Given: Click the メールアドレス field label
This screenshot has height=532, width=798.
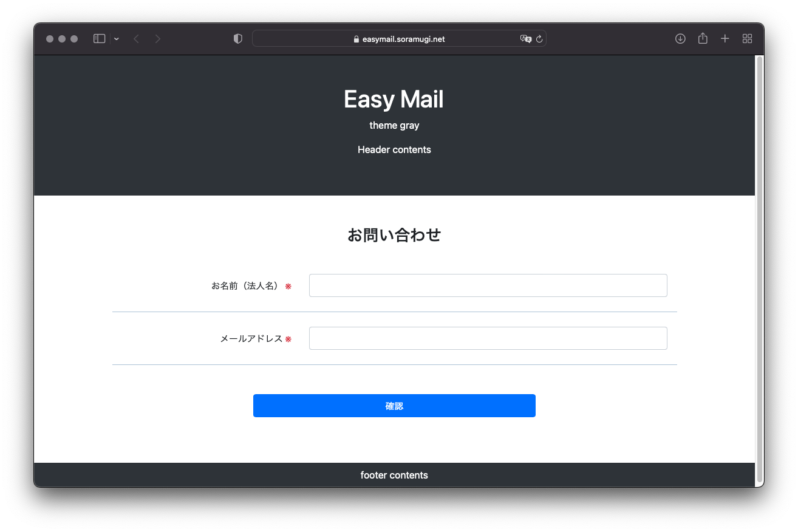Looking at the screenshot, I should tap(251, 339).
